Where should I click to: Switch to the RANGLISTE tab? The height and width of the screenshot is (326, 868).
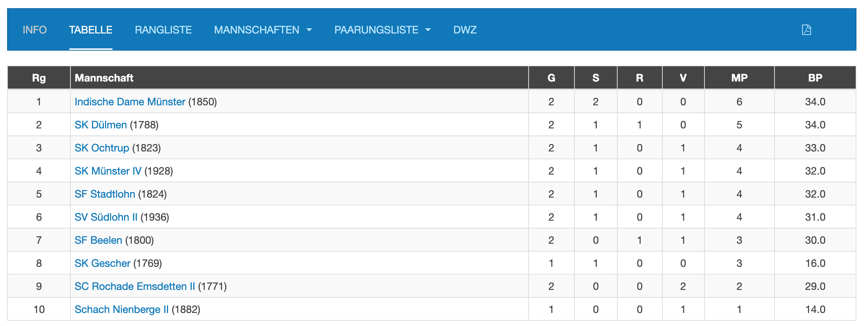(163, 30)
